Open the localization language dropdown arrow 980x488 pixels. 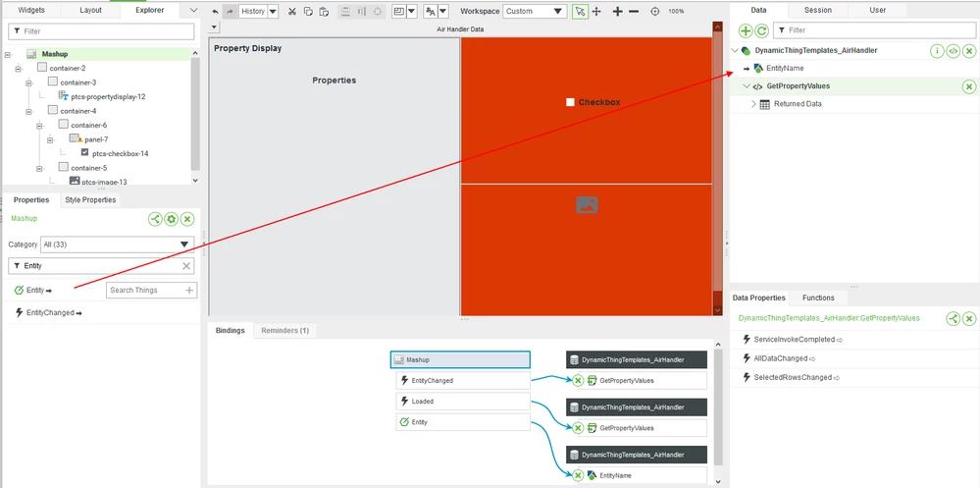point(443,11)
